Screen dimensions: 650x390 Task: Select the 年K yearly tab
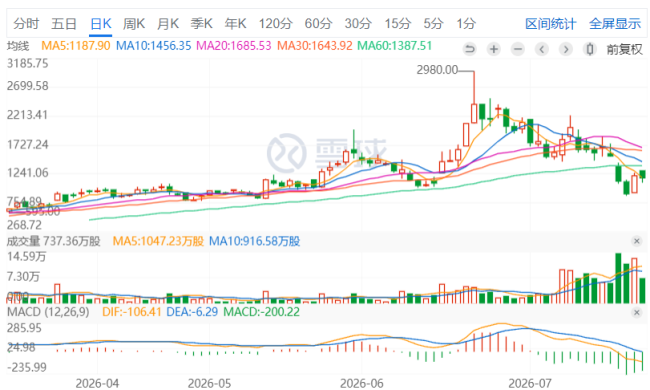click(235, 24)
